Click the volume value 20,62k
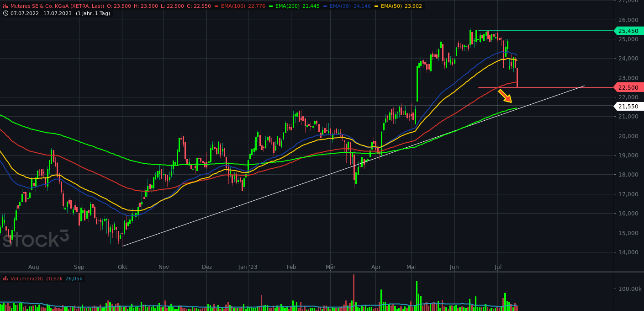Image resolution: width=644 pixels, height=311 pixels. [x=54, y=279]
